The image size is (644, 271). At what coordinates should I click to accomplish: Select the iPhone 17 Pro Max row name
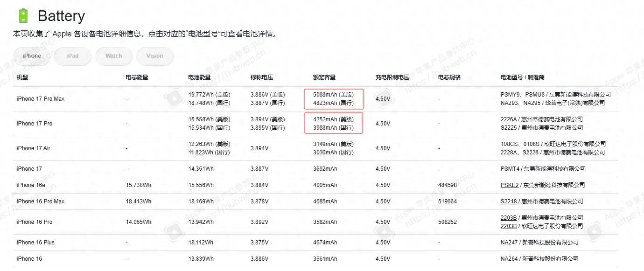[x=41, y=99]
